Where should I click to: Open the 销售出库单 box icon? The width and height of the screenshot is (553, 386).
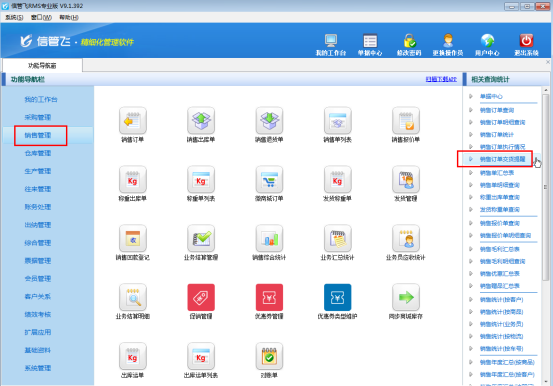(x=201, y=121)
